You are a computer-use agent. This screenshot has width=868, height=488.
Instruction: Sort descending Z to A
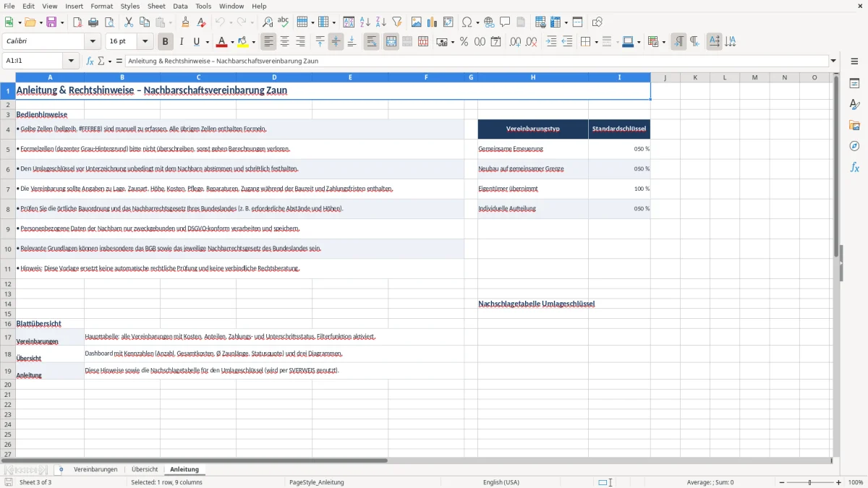pyautogui.click(x=381, y=22)
